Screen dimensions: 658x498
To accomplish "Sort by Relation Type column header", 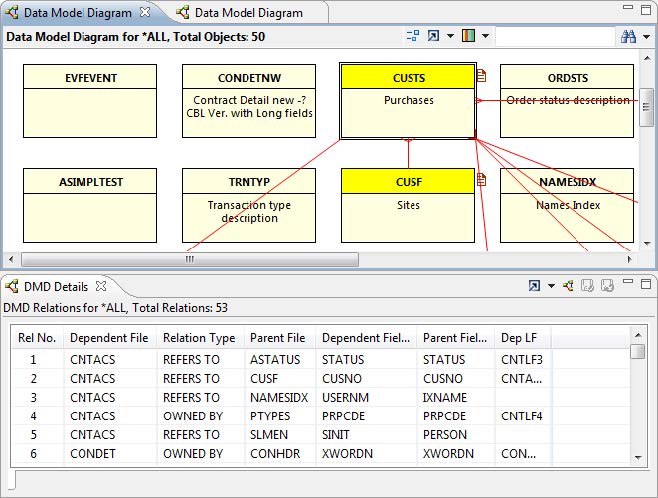I will 199,338.
